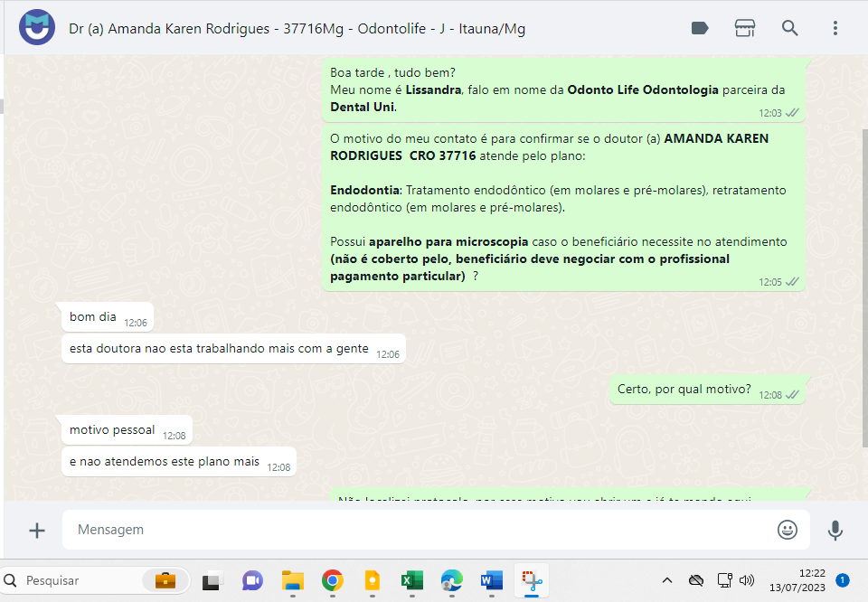Open the network status tray icon
The image size is (868, 602).
tap(724, 580)
